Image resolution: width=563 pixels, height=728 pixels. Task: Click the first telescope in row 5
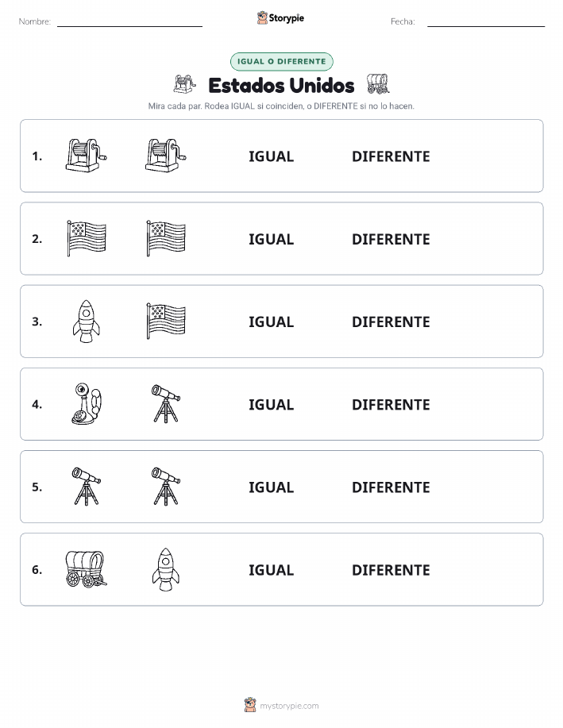click(x=86, y=486)
